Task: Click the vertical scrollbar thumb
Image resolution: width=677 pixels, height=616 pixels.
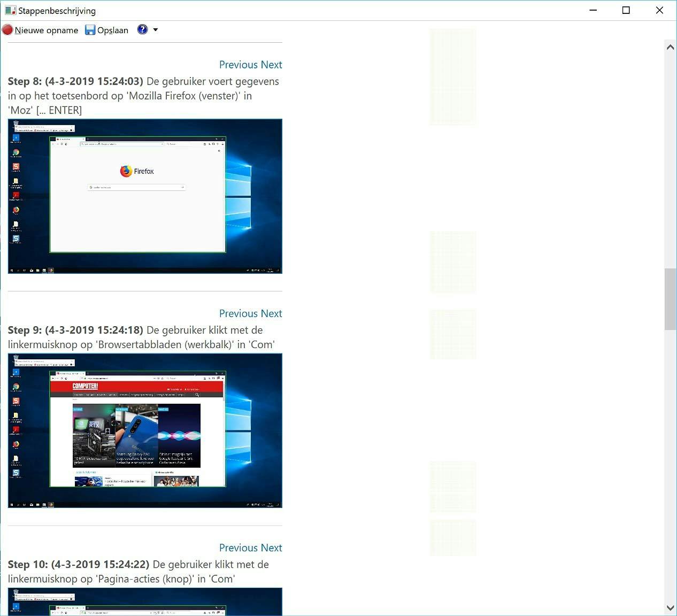Action: [670, 299]
